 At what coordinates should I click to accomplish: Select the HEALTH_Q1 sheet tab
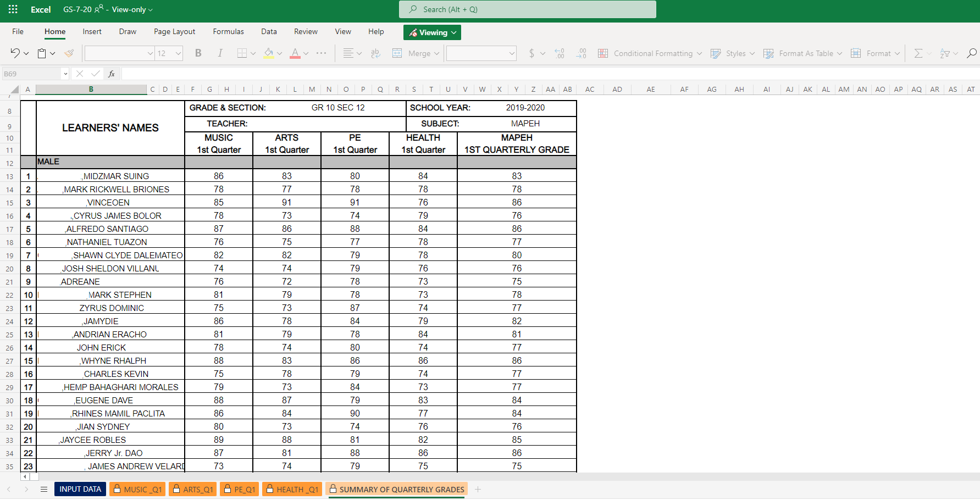click(292, 489)
